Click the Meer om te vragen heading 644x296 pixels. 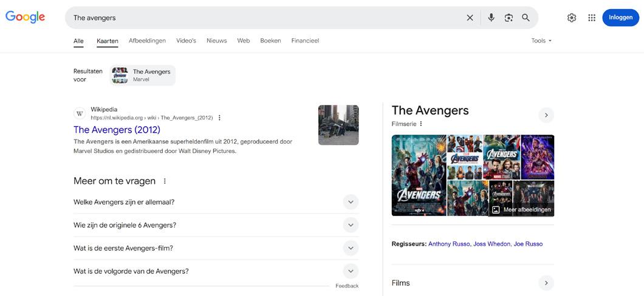point(115,181)
